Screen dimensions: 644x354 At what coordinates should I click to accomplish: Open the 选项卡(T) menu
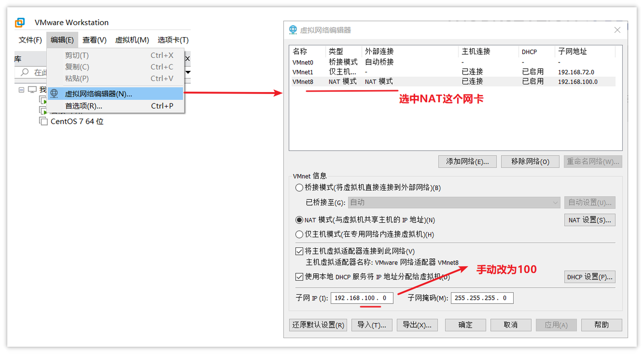tap(173, 40)
